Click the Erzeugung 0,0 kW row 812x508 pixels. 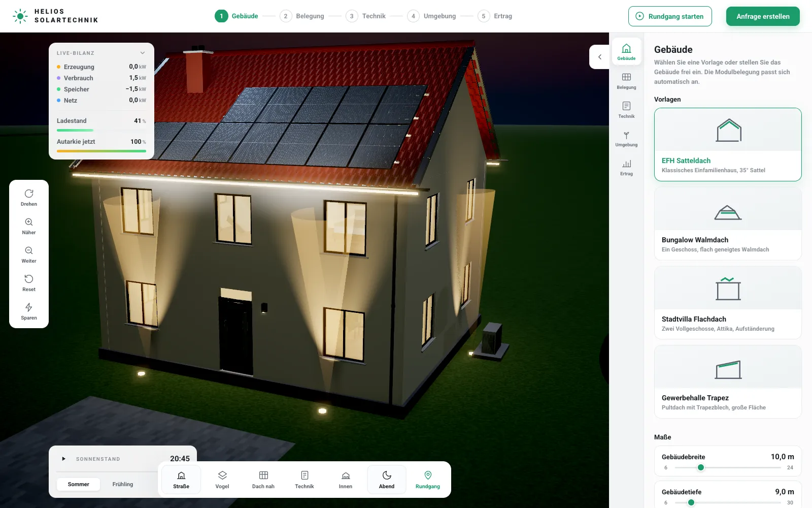pos(101,67)
